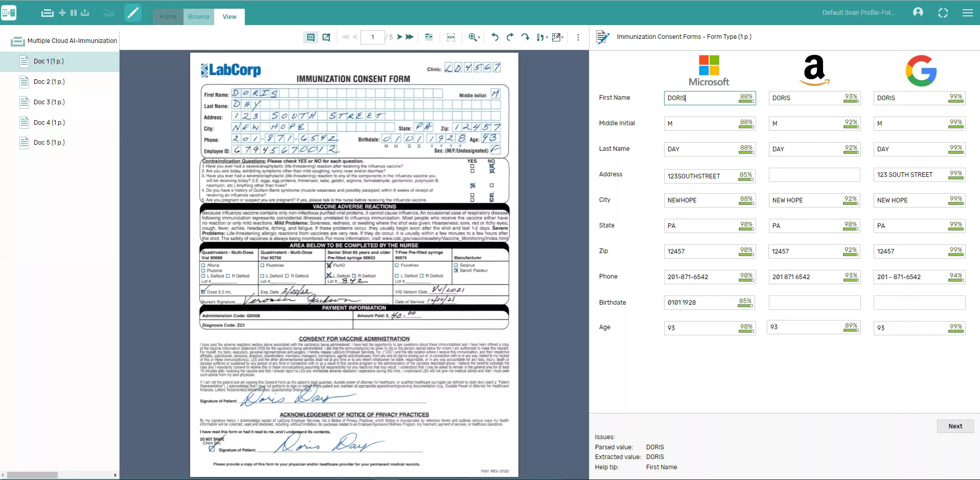Screen dimensions: 980x480
Task: Rotate the current page
Action: click(526, 37)
